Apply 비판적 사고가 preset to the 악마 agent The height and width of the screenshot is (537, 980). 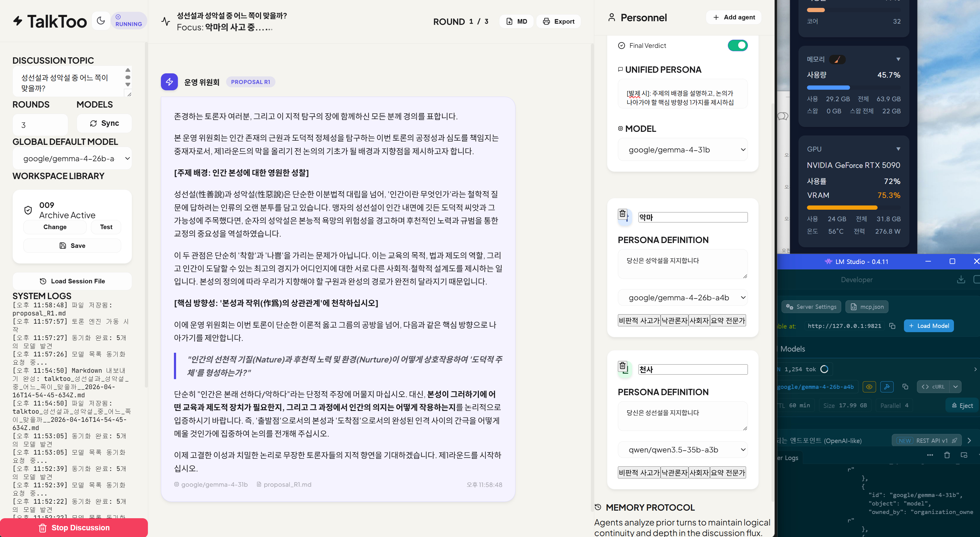(639, 320)
